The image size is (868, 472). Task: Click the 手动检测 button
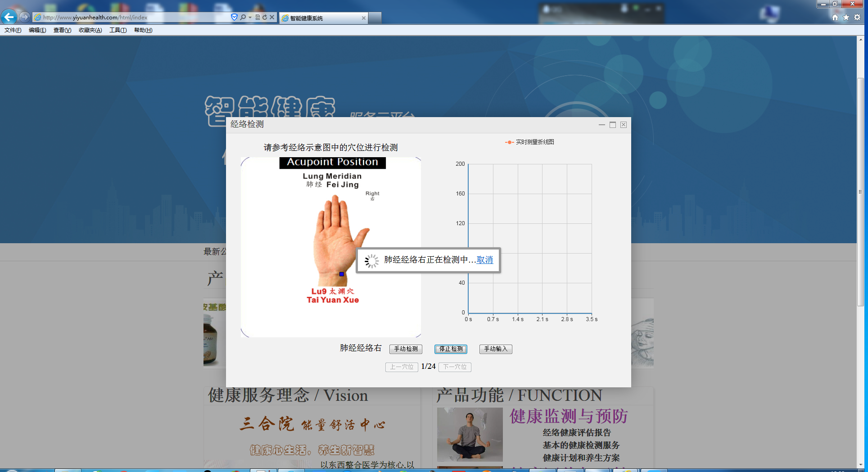point(406,349)
